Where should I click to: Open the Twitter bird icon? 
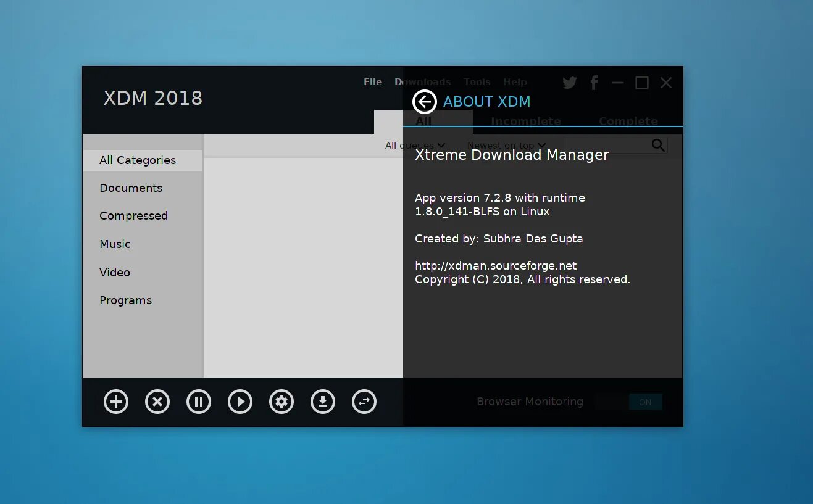click(570, 83)
